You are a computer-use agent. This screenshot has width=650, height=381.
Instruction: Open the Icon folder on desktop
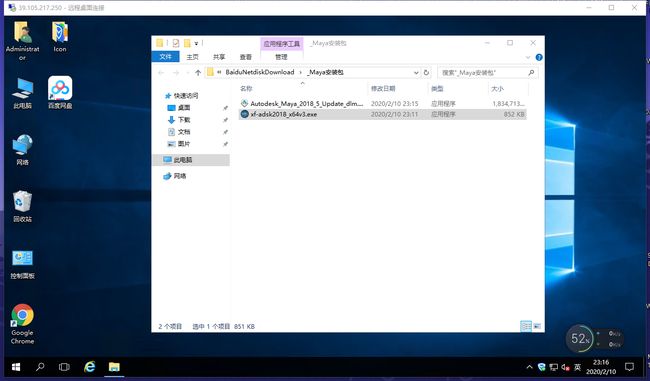[60, 37]
